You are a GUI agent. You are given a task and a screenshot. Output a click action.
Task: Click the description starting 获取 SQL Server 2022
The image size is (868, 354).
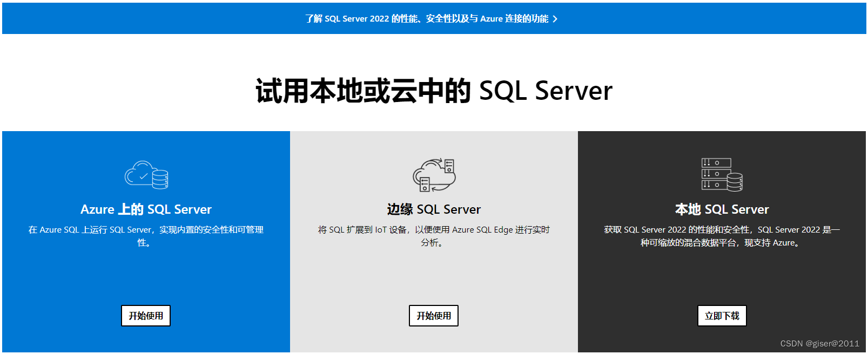point(722,236)
